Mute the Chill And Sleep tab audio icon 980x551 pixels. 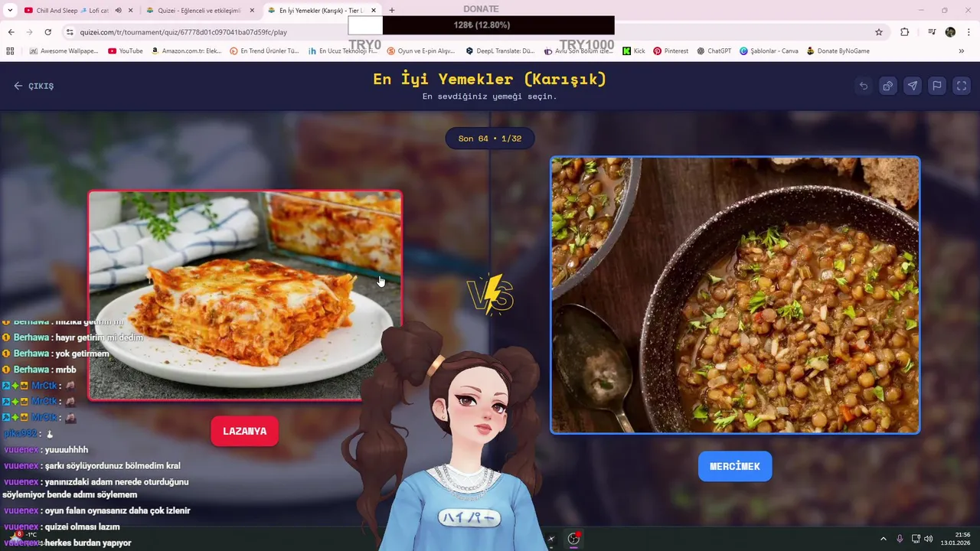(118, 11)
